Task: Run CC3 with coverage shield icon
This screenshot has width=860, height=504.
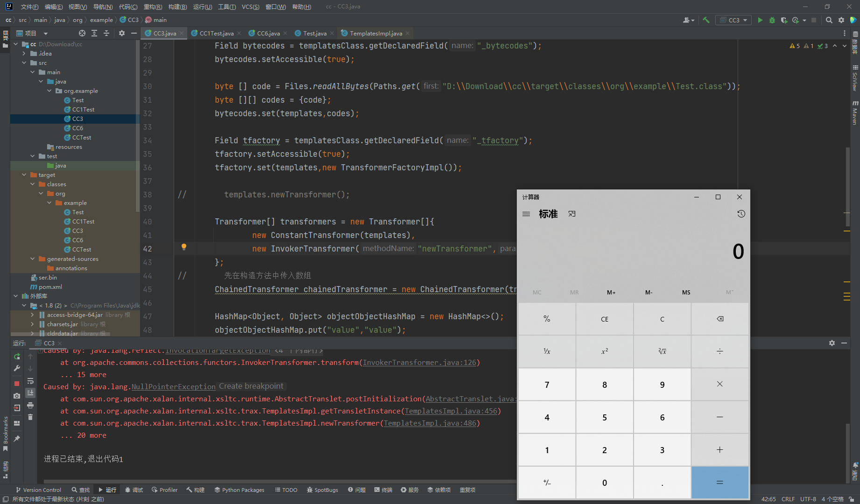Action: [x=784, y=20]
